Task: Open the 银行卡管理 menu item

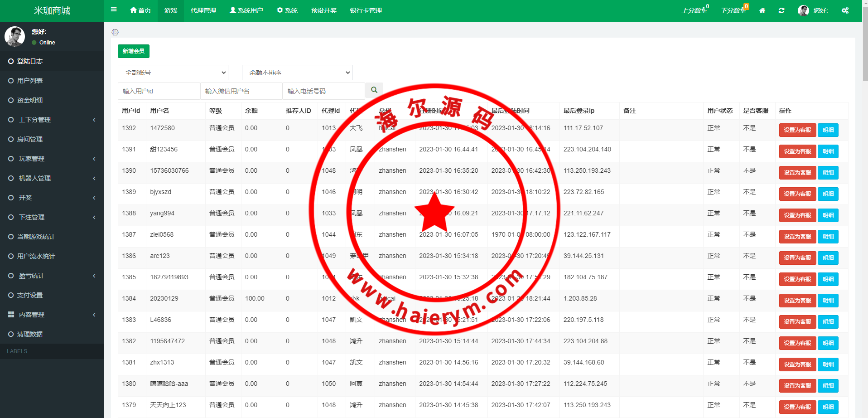Action: click(366, 10)
